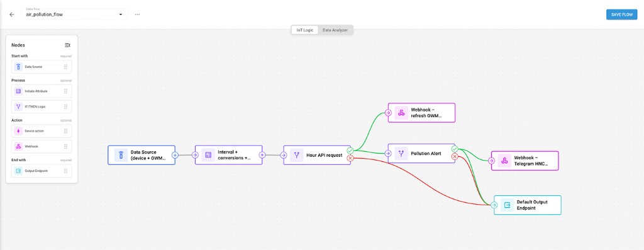Click the plus output port on Data Source node

coord(175,155)
